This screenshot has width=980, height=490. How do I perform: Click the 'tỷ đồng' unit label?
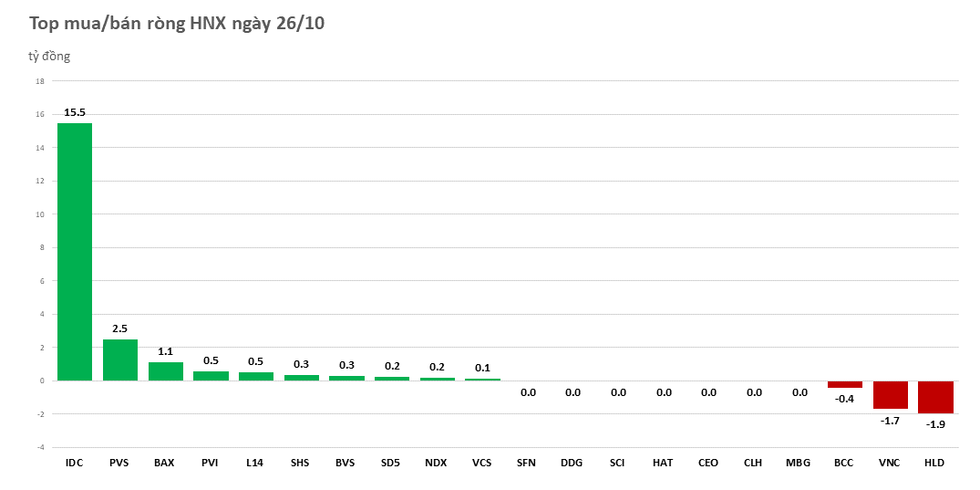49,57
